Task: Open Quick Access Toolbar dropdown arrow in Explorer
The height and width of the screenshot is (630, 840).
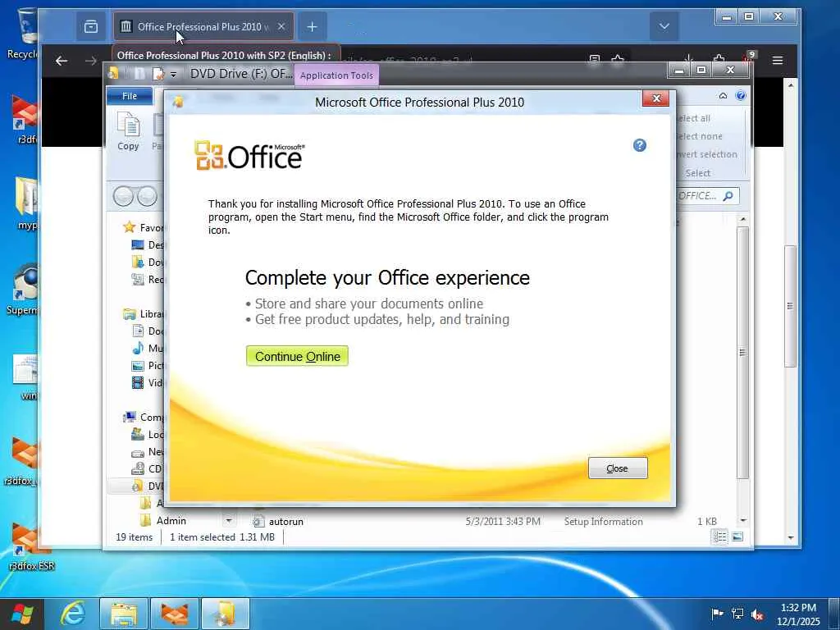Action: click(173, 75)
